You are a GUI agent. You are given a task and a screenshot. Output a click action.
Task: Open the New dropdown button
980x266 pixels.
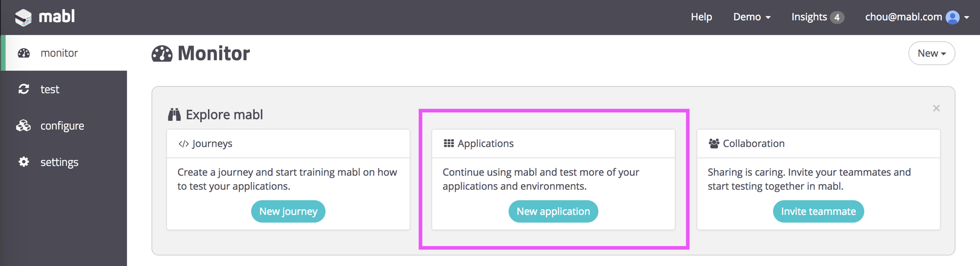tap(931, 53)
